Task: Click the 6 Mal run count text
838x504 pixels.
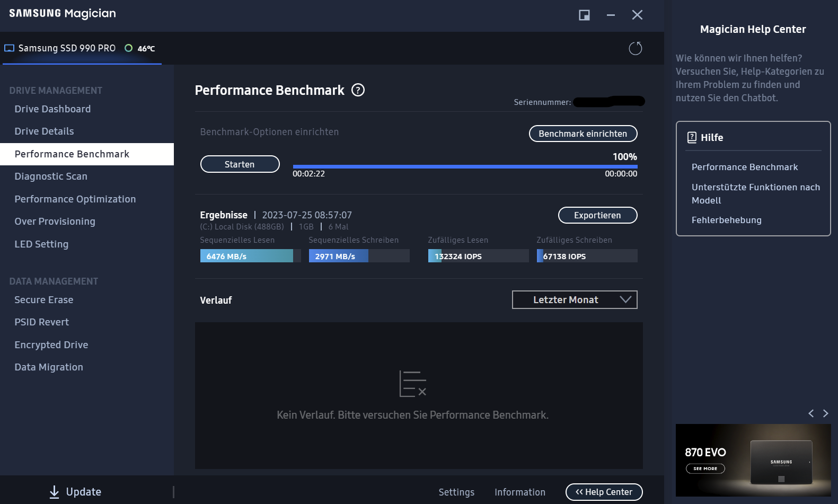Action: point(338,227)
